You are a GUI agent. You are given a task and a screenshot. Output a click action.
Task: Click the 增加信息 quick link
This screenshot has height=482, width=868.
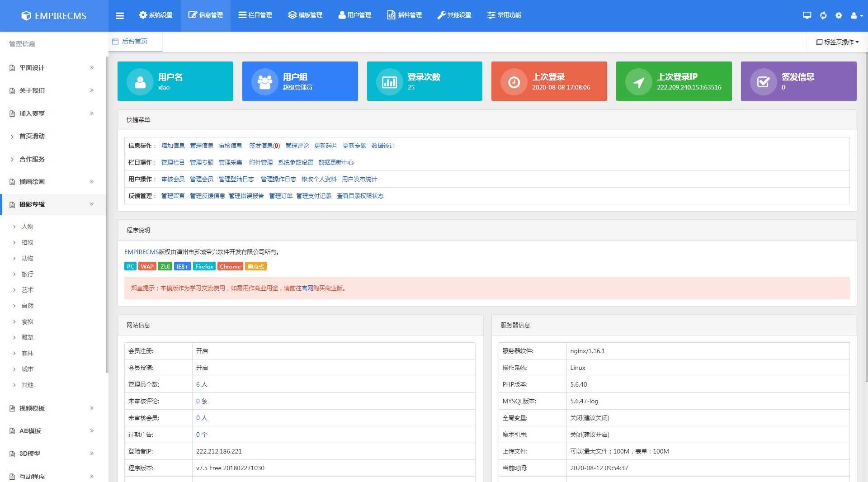(x=173, y=146)
